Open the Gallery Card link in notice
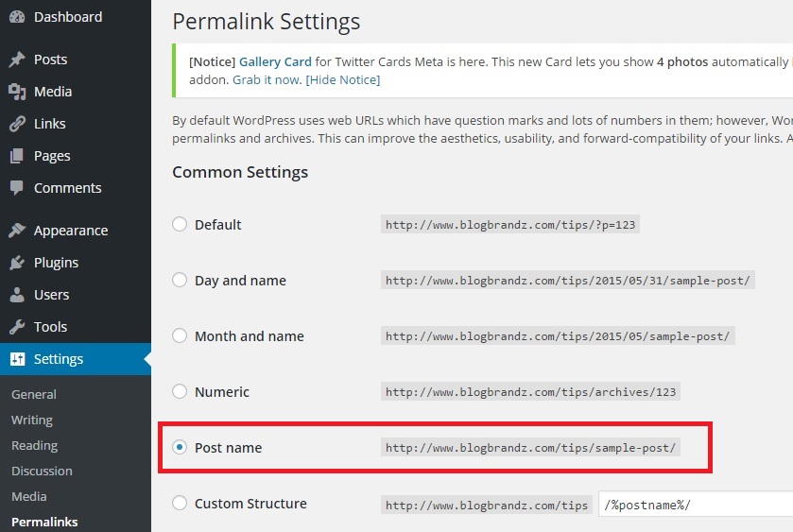The height and width of the screenshot is (532, 793). click(275, 62)
